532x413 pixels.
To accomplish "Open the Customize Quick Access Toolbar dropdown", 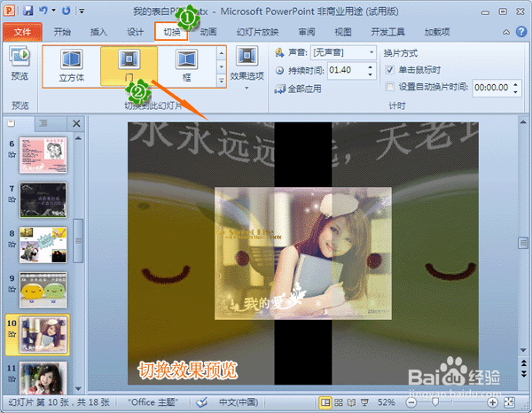I will (x=82, y=12).
